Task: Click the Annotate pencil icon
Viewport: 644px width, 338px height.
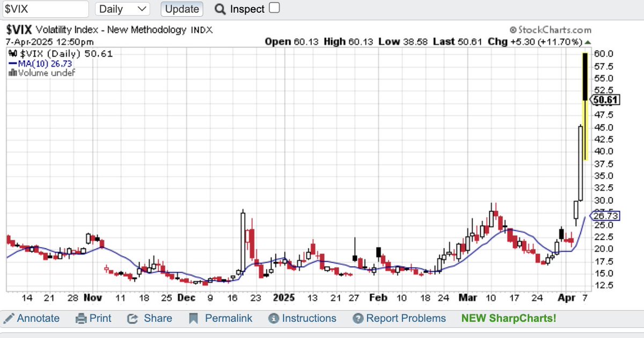Action: 9,318
